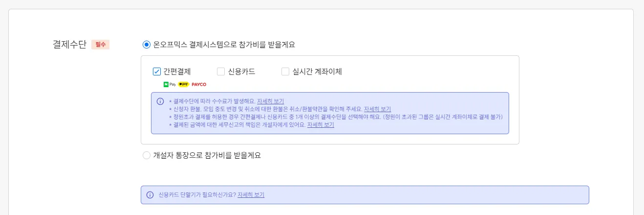Click the red 필수 badge

pyautogui.click(x=100, y=45)
